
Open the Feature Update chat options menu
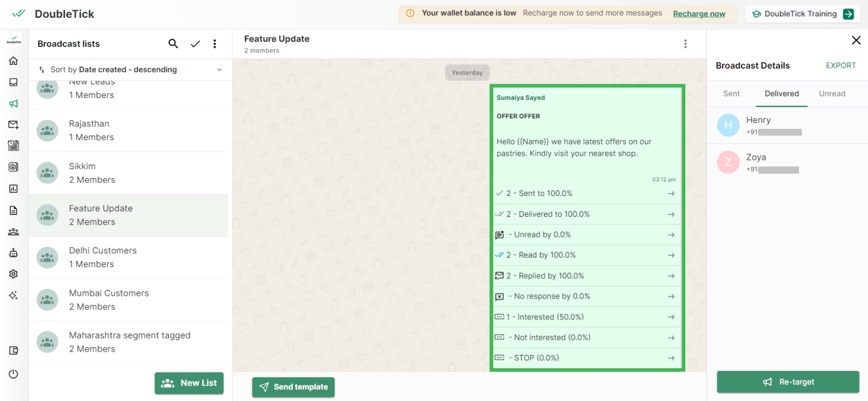tap(685, 44)
